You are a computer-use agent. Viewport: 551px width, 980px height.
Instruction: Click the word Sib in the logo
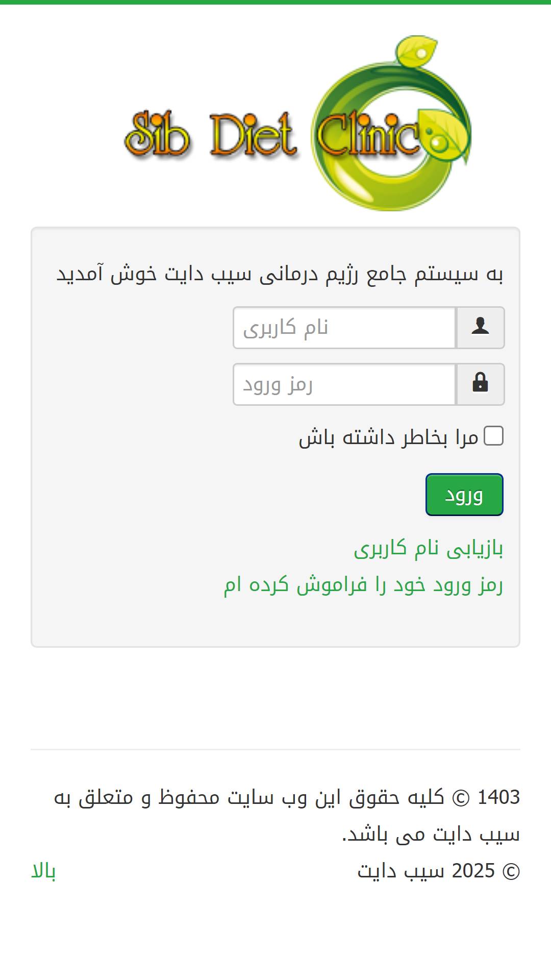tap(157, 134)
